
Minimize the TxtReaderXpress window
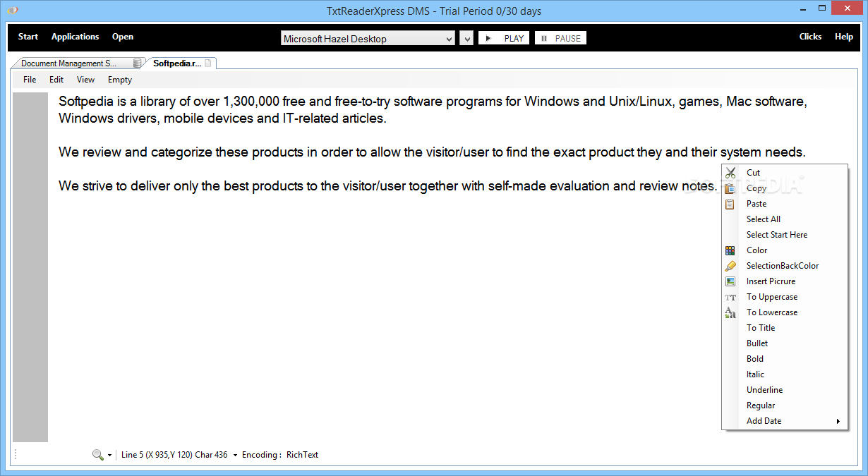802,9
